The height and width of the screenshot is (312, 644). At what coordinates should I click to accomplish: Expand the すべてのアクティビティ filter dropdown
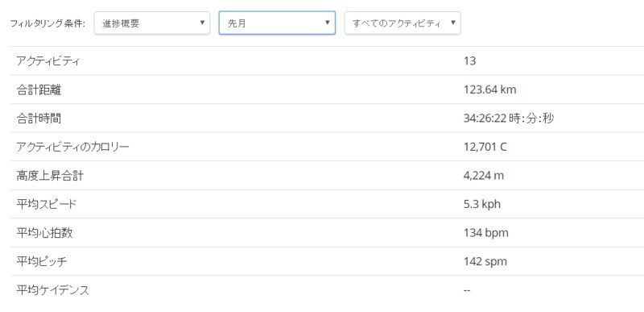(x=402, y=23)
